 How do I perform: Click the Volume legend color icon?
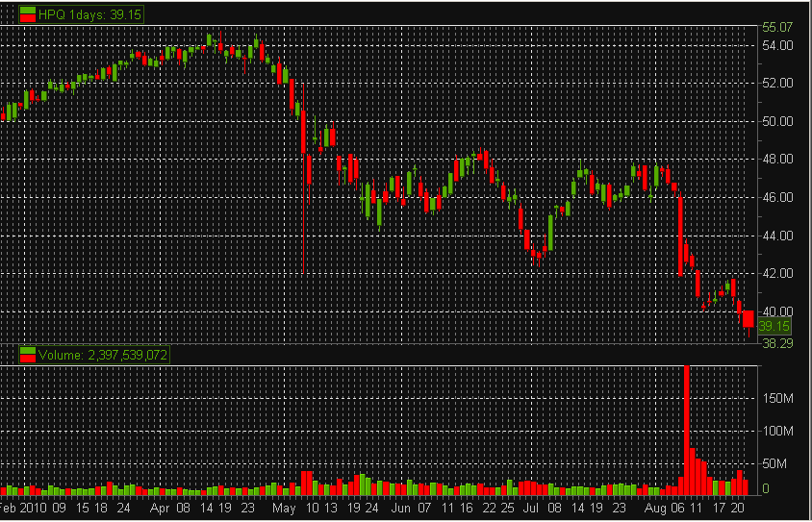(28, 355)
